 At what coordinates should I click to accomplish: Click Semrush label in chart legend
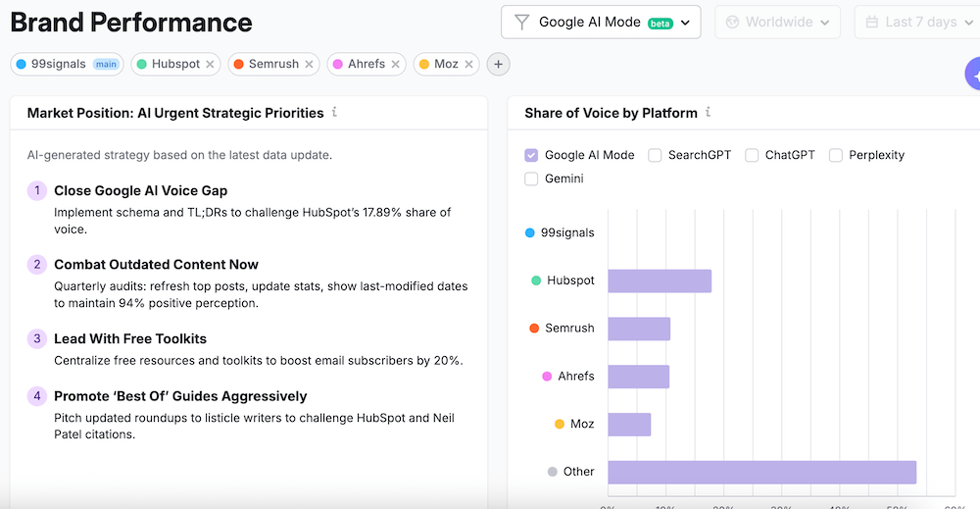click(569, 329)
